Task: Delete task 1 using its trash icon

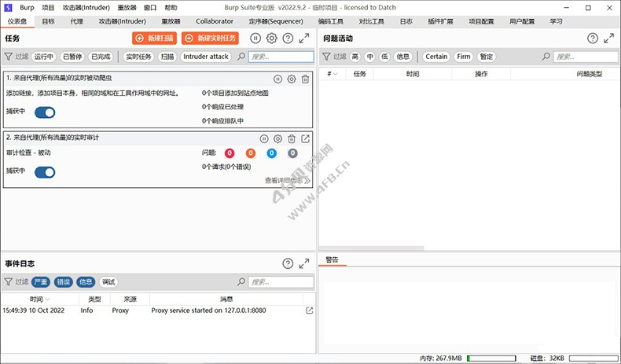Action: [305, 79]
